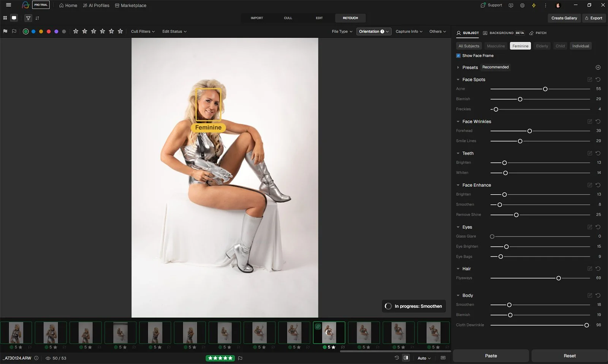608x364 pixels.
Task: Adjust the Cloth Dewrinkle slider handle
Action: (x=587, y=325)
